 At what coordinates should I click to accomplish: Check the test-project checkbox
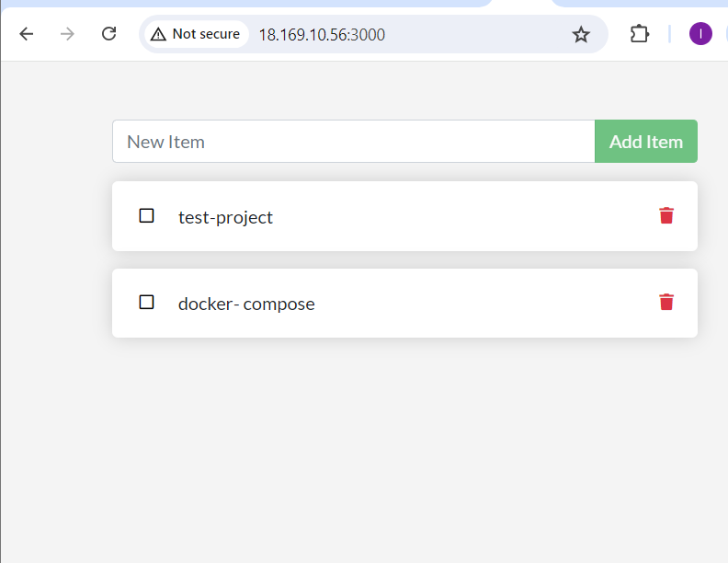tap(146, 216)
